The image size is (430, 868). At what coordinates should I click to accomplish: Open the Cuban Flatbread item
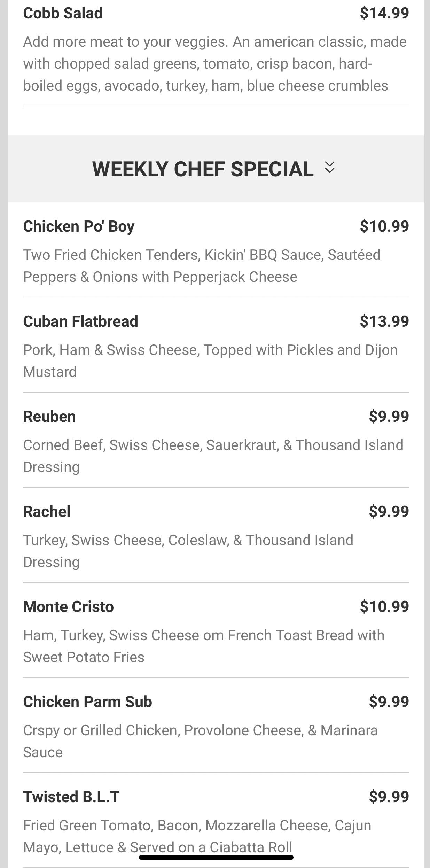(x=80, y=321)
